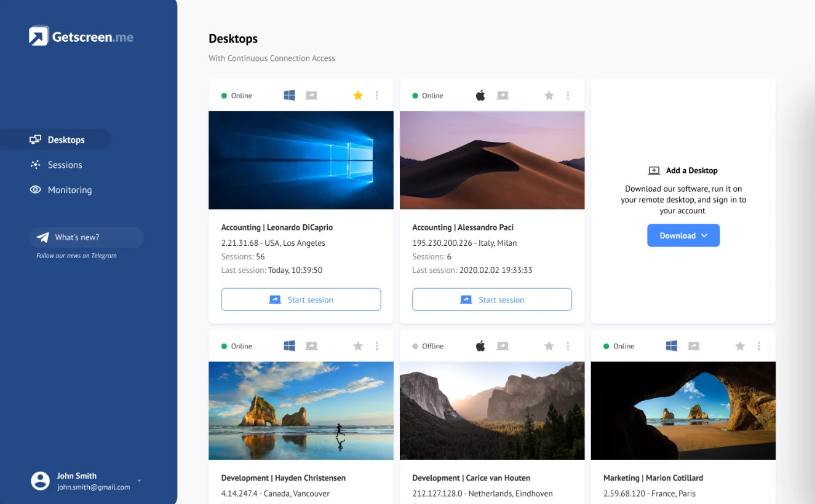Select the Accounting | Alessandro Paci title
The width and height of the screenshot is (815, 504).
coord(463,227)
